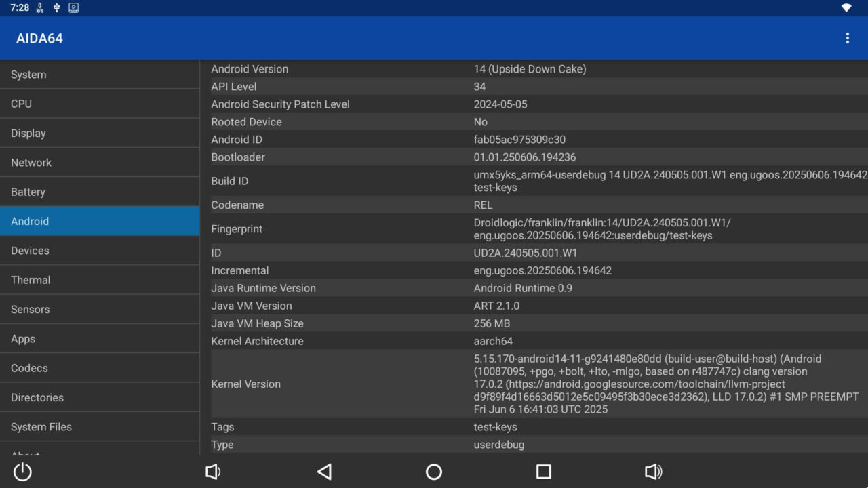Tap the volume up speaker icon
The width and height of the screenshot is (868, 488).
(653, 472)
